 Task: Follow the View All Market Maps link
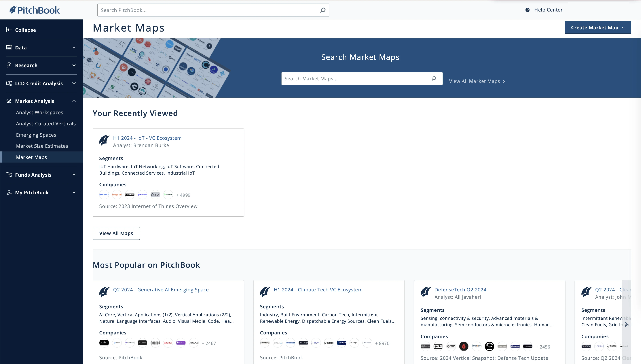(x=477, y=81)
